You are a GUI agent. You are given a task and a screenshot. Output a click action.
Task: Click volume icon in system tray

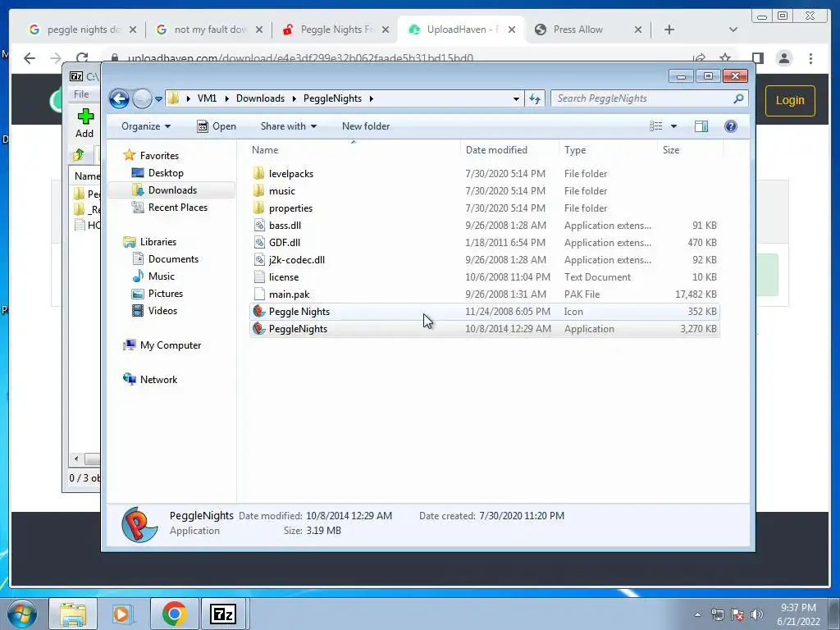pos(757,614)
